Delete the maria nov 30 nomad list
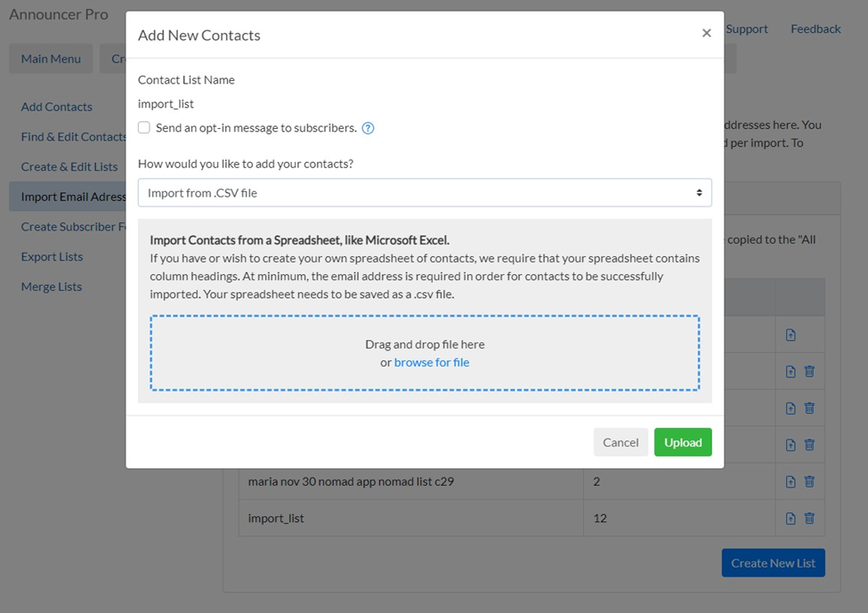 (x=809, y=481)
